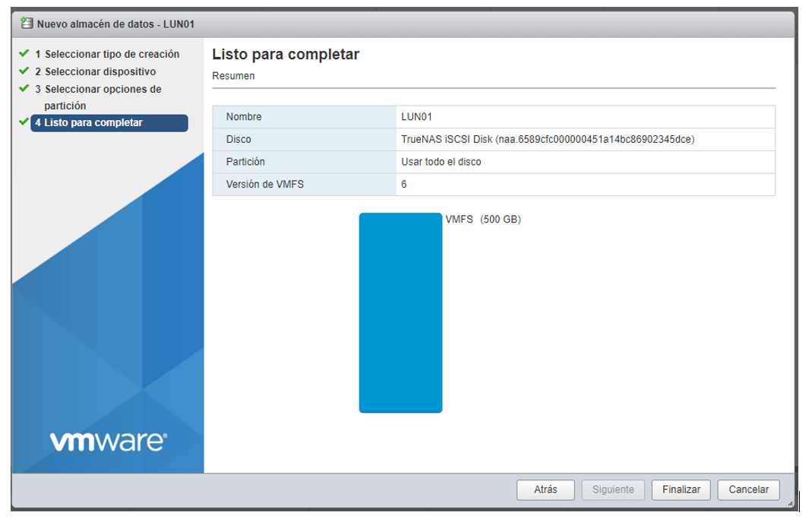Click the Disco row label
Image resolution: width=812 pixels, height=522 pixels.
239,139
